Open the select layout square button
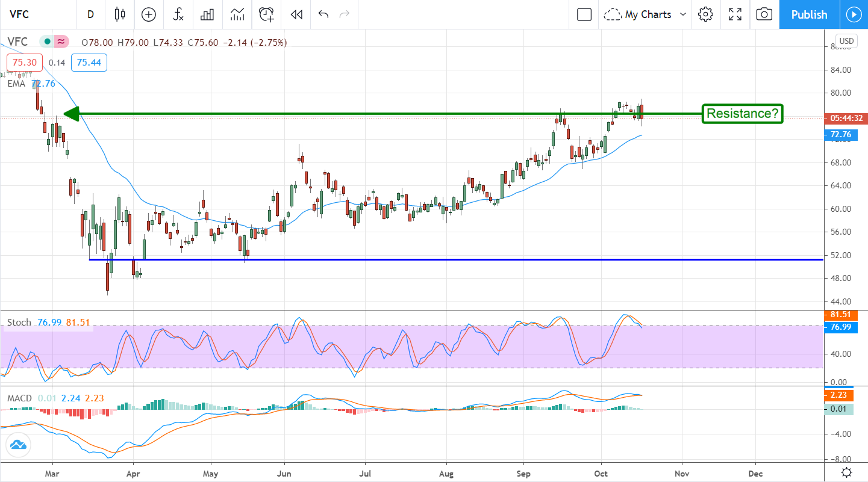The width and height of the screenshot is (868, 482). [584, 14]
